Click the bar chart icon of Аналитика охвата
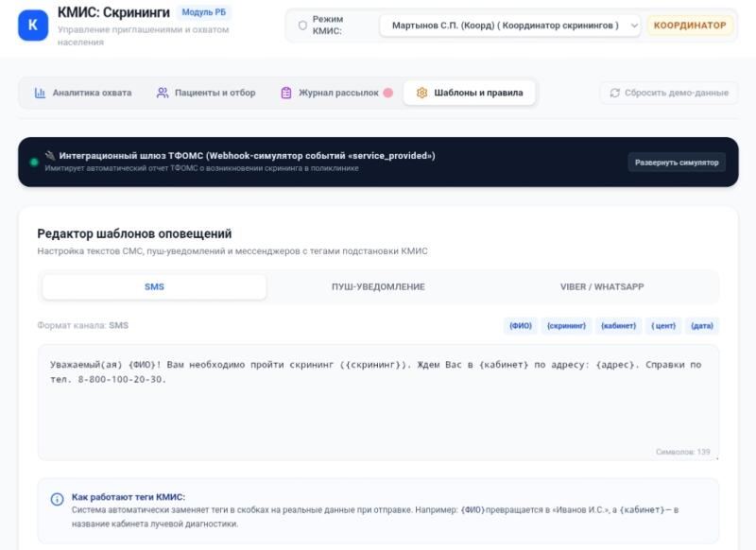Image resolution: width=756 pixels, height=550 pixels. 40,93
